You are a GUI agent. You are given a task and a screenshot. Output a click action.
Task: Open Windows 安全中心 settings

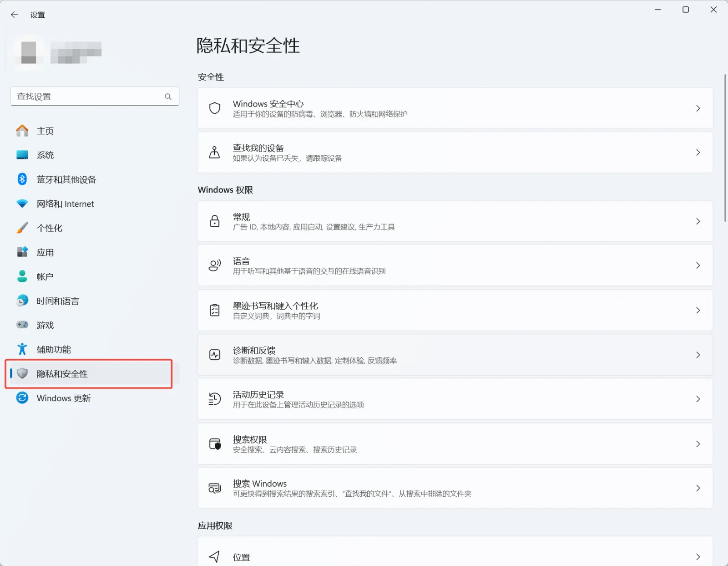(455, 108)
